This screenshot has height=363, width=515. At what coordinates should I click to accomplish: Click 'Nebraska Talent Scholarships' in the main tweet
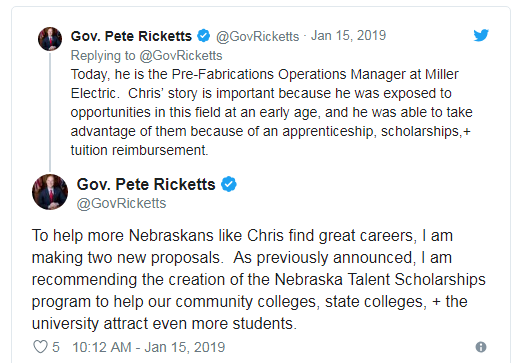pos(380,279)
